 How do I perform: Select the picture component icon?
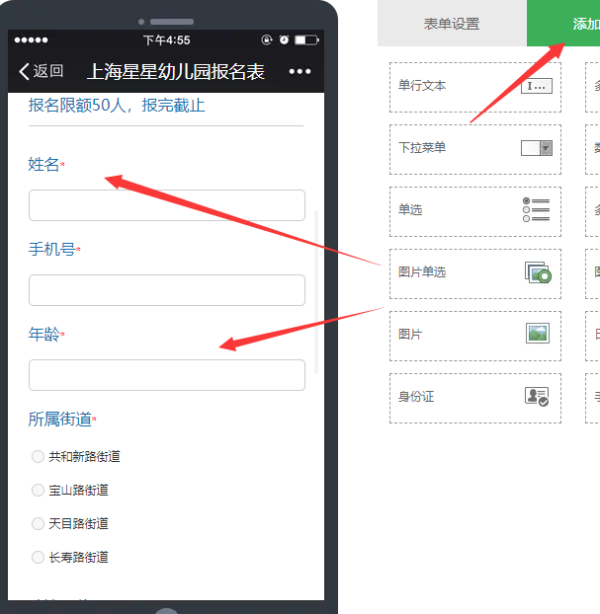coord(537,334)
